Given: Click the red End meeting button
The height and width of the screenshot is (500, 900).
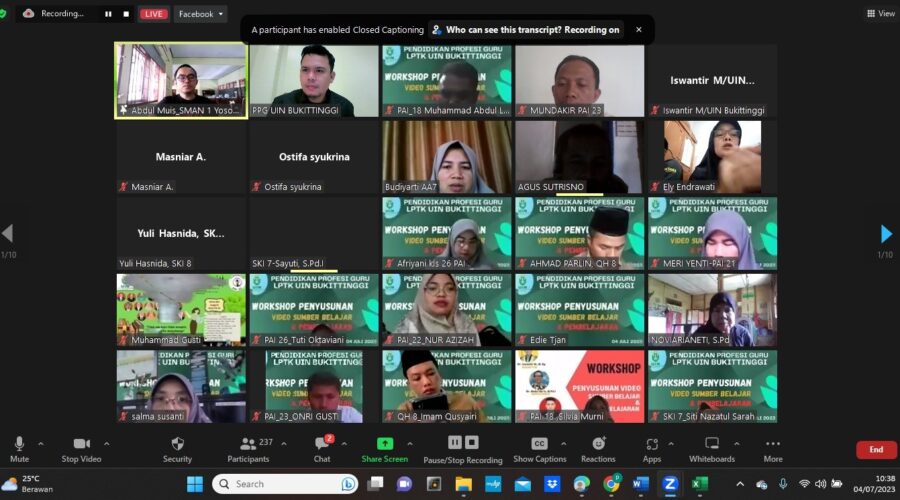Looking at the screenshot, I should coord(876,450).
